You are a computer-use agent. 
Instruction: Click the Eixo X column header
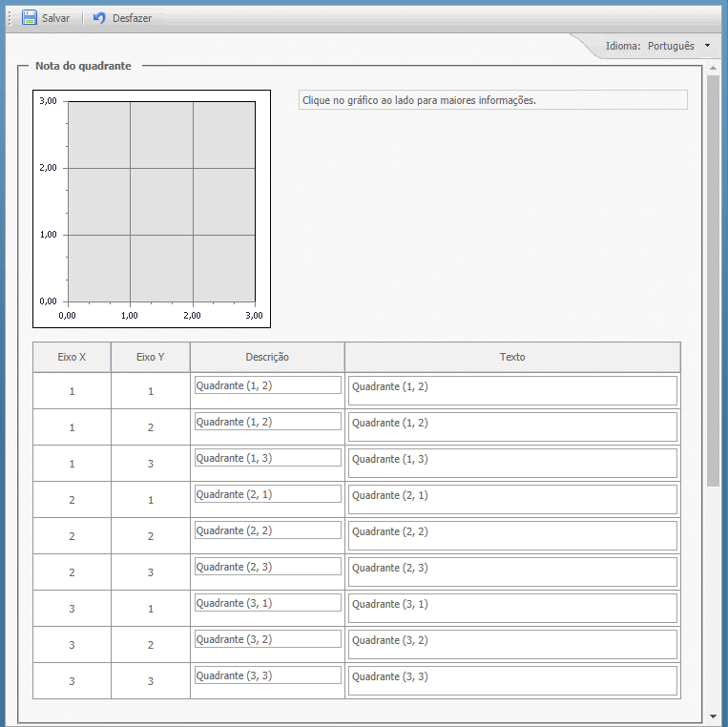(72, 357)
